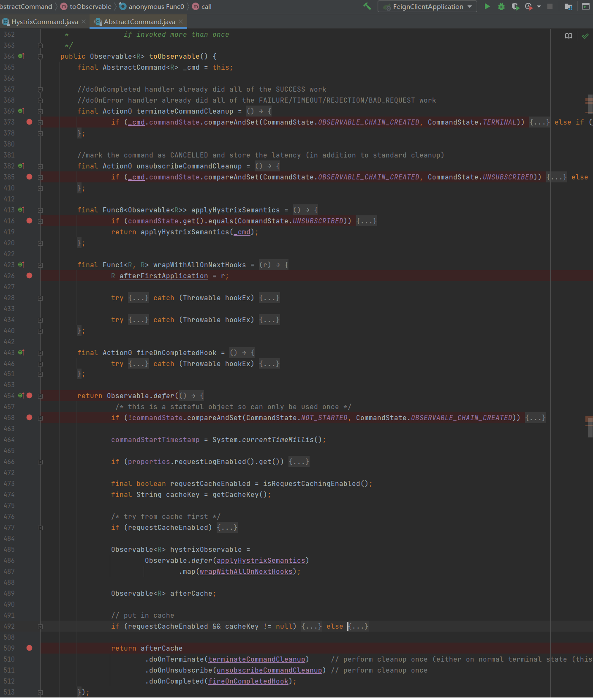593x700 pixels.
Task: Click the gutter marker on line 382
Action: [x=21, y=166]
